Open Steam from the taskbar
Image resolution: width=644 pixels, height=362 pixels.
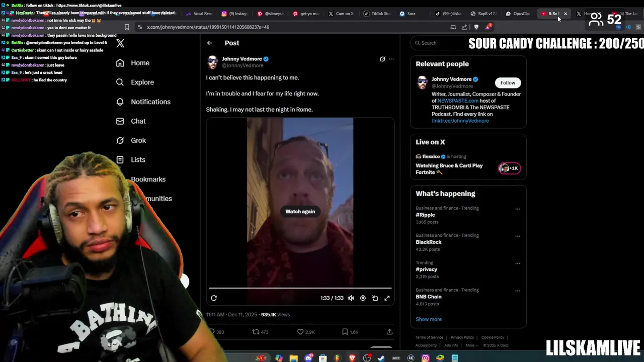pos(381,358)
